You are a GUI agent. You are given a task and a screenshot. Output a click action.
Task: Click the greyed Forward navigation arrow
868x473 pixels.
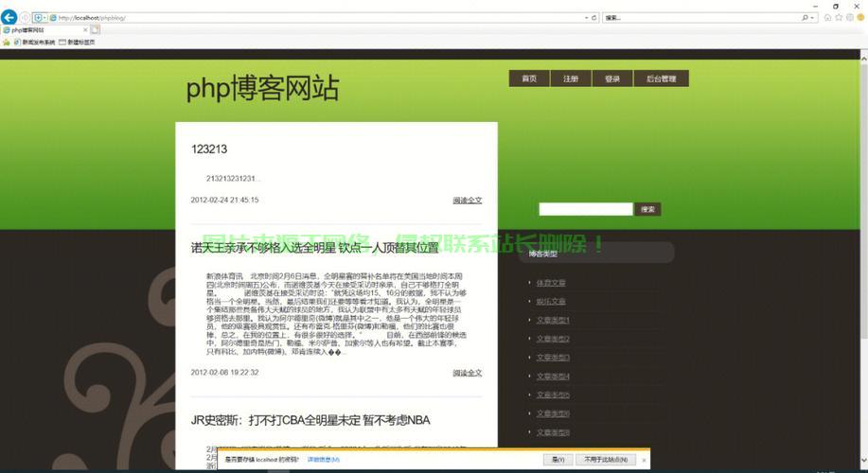click(25, 18)
